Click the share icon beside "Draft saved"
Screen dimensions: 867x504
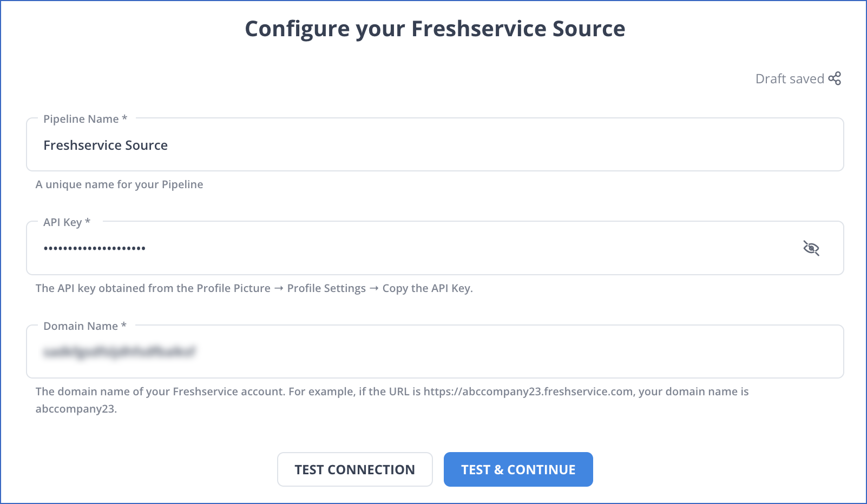[836, 78]
